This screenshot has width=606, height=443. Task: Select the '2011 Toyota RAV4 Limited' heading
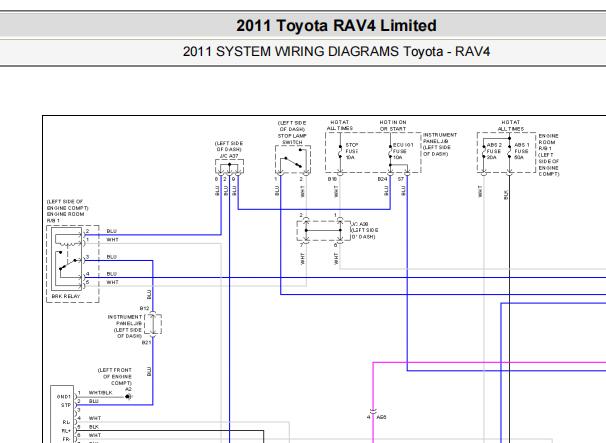pyautogui.click(x=336, y=26)
